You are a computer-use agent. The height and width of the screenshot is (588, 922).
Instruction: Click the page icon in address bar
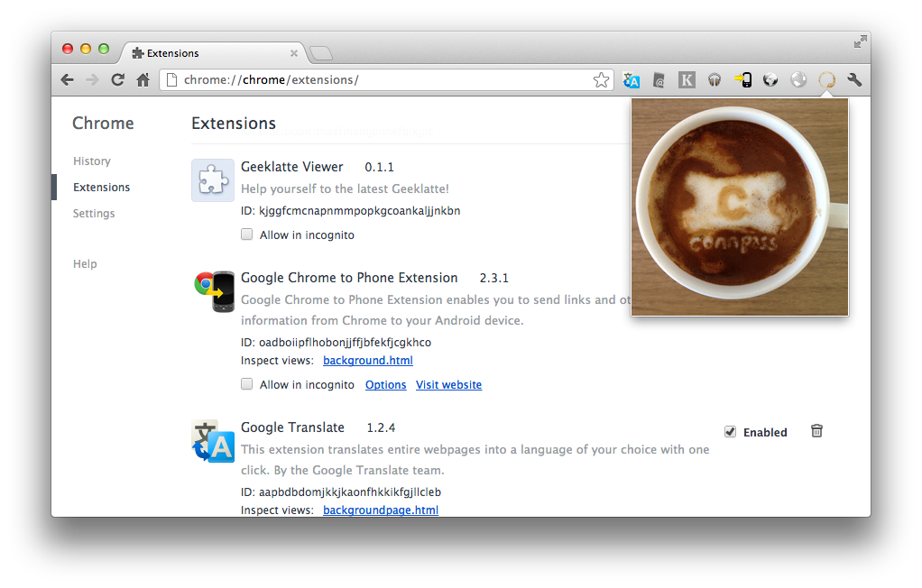pyautogui.click(x=171, y=80)
